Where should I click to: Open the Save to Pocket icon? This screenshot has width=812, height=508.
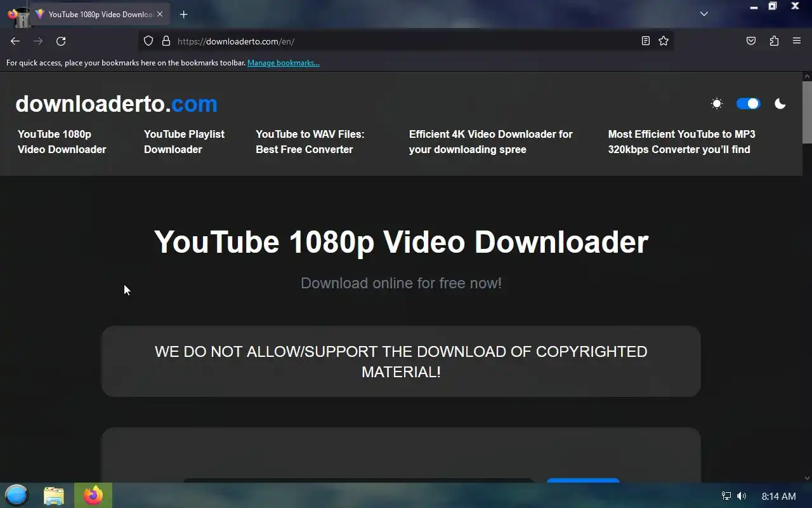tap(751, 41)
